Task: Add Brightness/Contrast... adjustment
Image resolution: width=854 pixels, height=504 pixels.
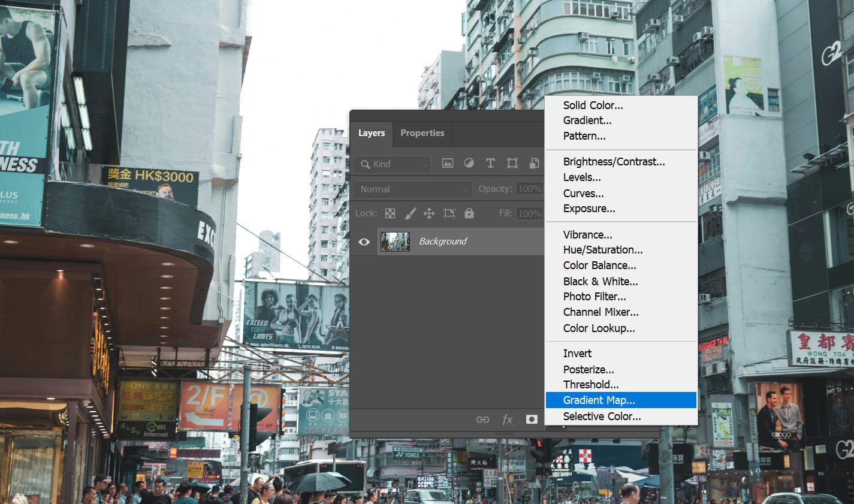Action: coord(614,162)
